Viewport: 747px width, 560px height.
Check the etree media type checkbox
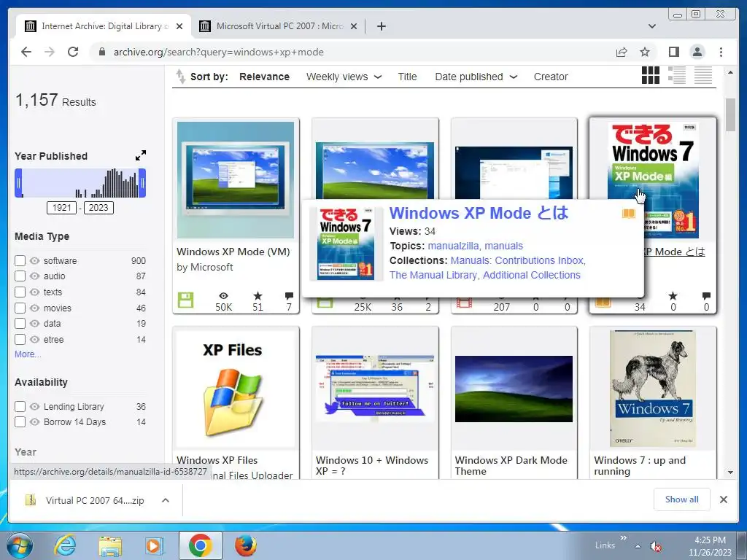pos(20,340)
